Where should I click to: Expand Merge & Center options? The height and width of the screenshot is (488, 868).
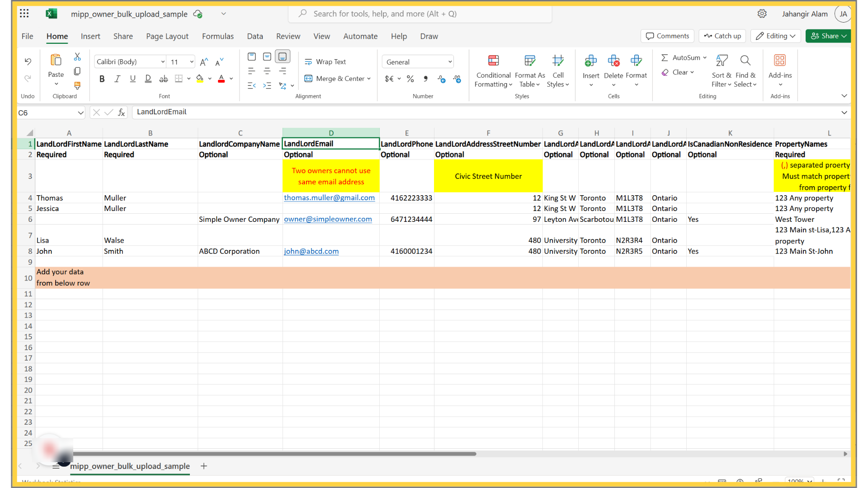[369, 79]
